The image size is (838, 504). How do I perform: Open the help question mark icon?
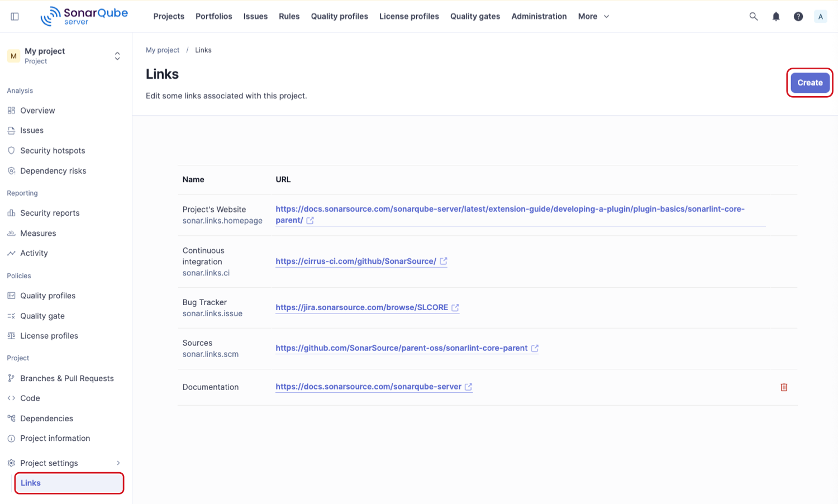coord(798,16)
